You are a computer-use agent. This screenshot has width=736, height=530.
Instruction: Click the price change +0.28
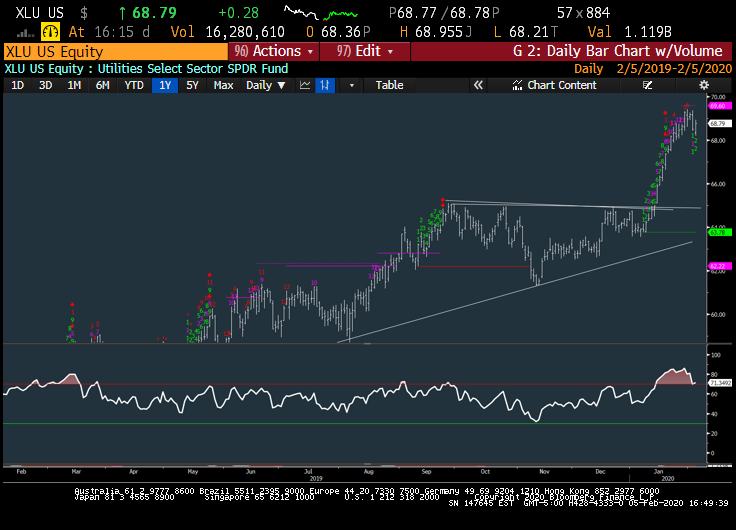point(238,13)
